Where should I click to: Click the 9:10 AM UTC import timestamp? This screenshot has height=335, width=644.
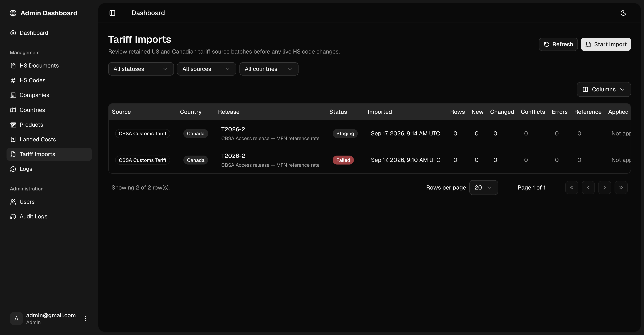tap(405, 160)
